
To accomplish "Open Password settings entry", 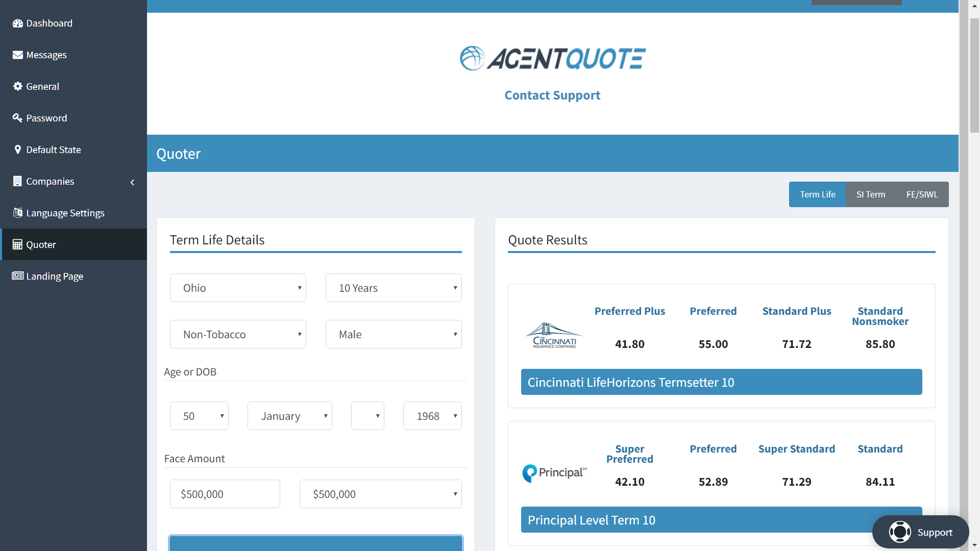I will click(x=73, y=118).
